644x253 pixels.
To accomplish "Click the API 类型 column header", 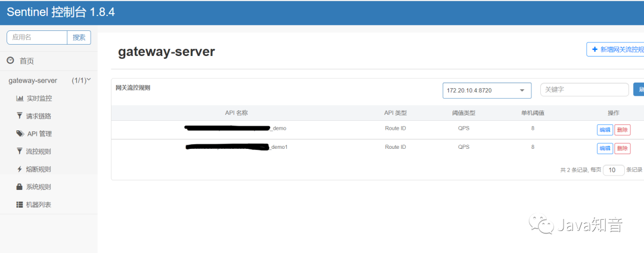I will click(395, 113).
